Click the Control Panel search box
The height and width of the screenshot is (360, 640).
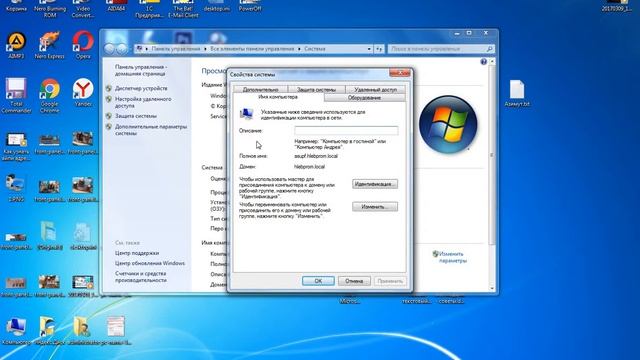[x=441, y=49]
